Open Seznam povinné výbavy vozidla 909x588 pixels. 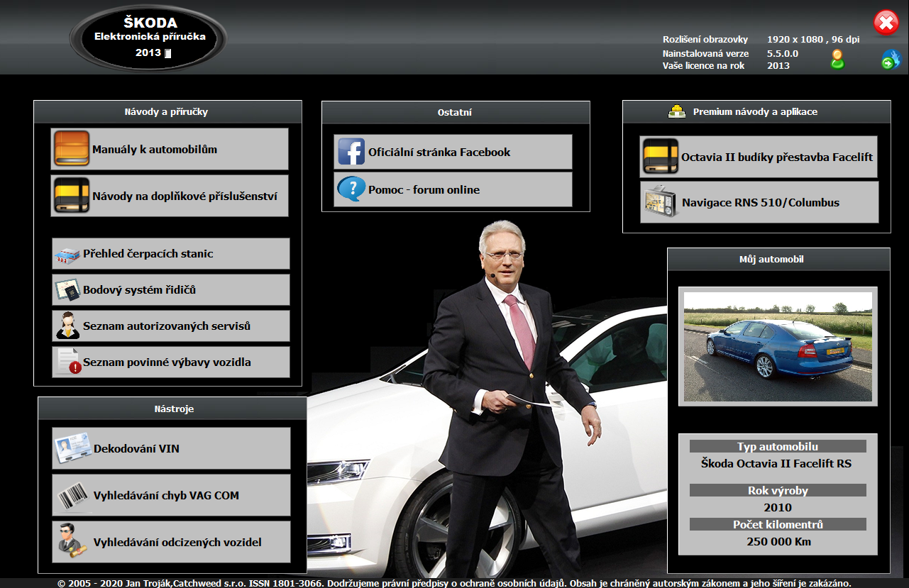(171, 362)
